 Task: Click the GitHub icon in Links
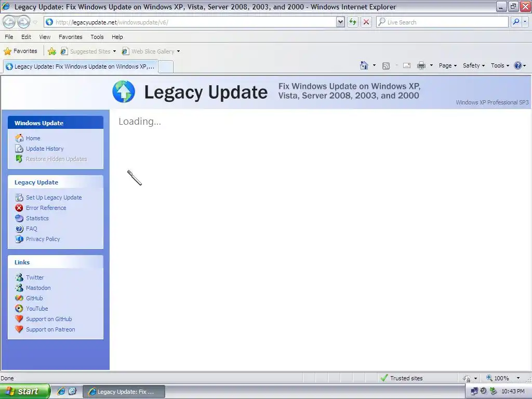19,298
